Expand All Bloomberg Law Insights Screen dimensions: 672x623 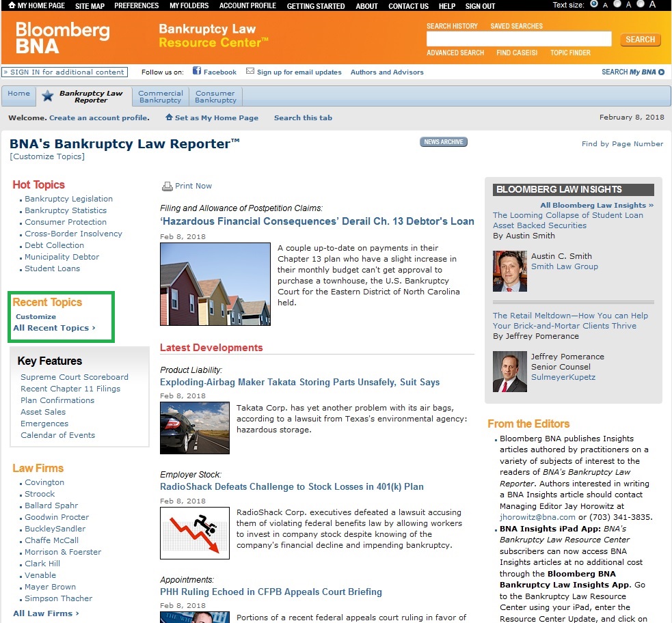click(x=597, y=205)
